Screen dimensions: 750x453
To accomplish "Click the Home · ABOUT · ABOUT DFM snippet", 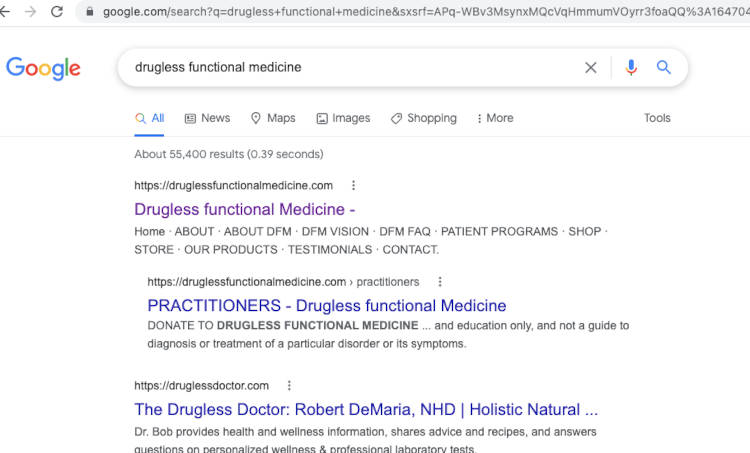I will 371,241.
